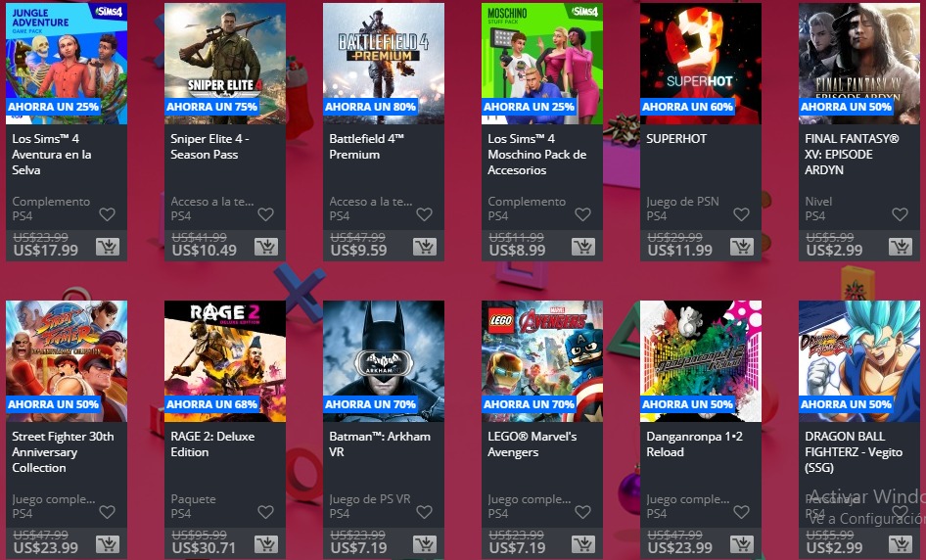Toggle wishlist heart for Street Fighter 30th Anniversary

pos(107,512)
